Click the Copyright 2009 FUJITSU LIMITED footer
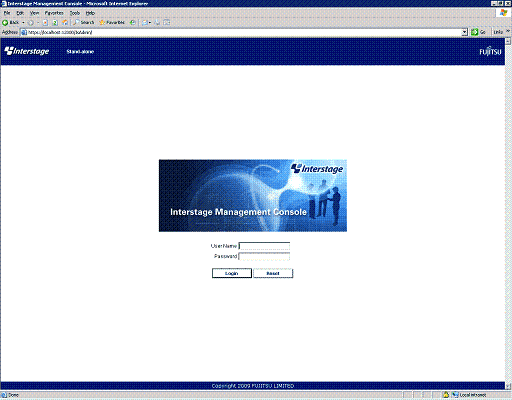This screenshot has width=512, height=400. [x=253, y=386]
